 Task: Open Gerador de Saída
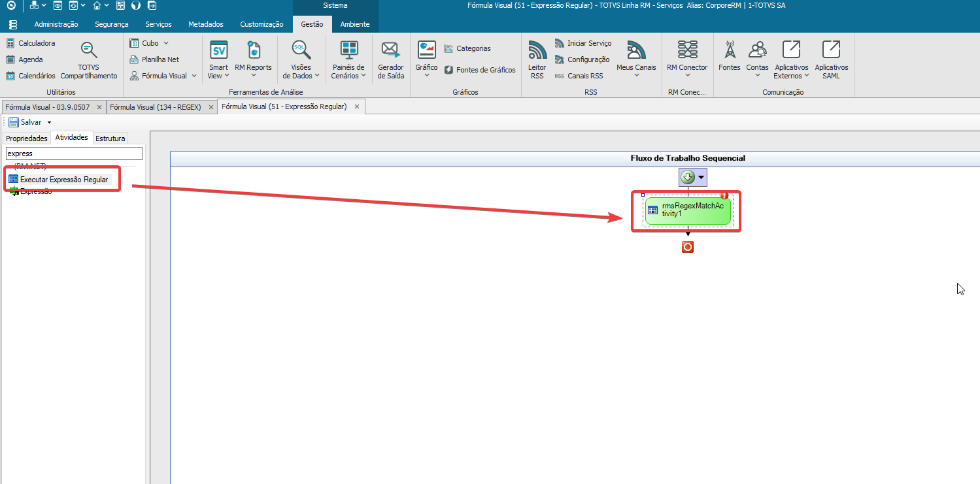(391, 60)
